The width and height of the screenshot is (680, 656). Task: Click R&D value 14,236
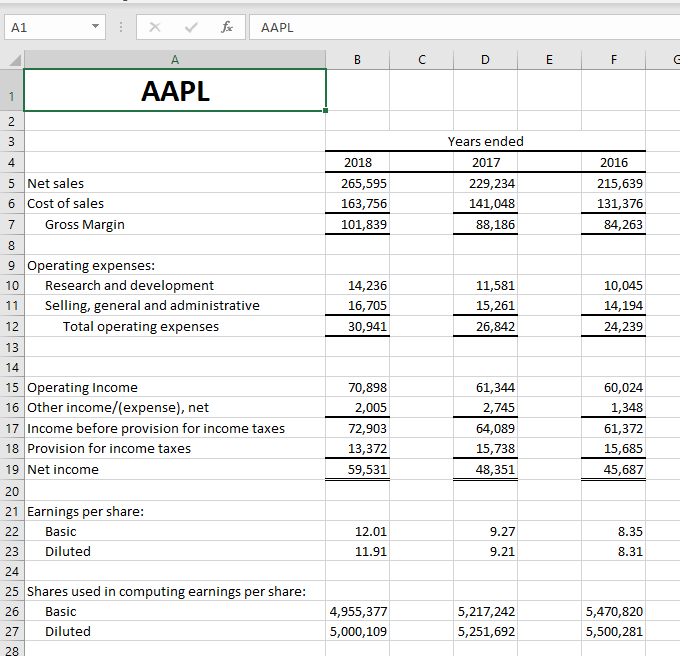coord(357,285)
